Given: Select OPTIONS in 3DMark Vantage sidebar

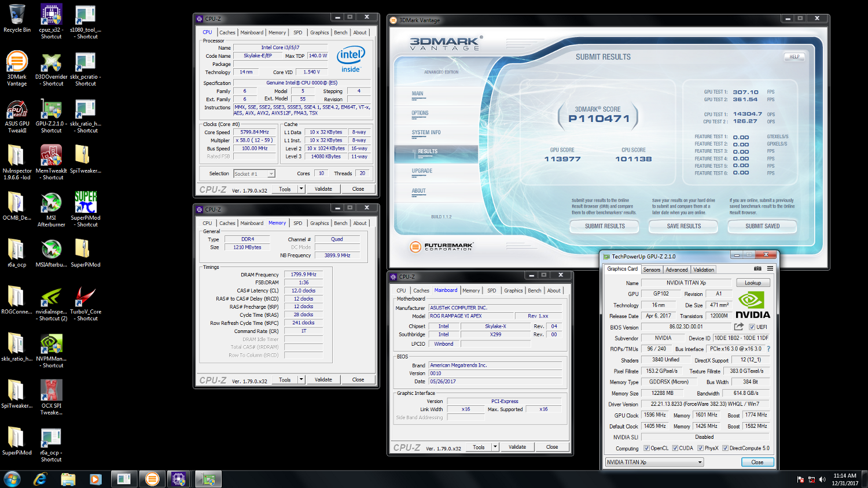Looking at the screenshot, I should click(x=420, y=113).
